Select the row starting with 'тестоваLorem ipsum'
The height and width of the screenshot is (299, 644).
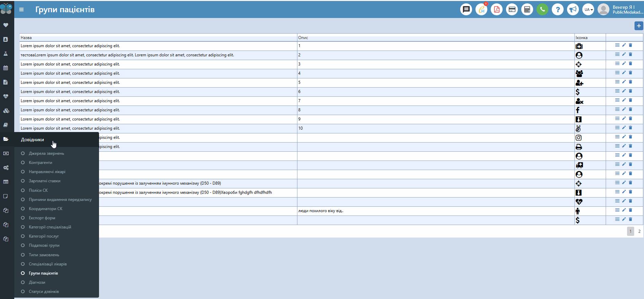331,55
